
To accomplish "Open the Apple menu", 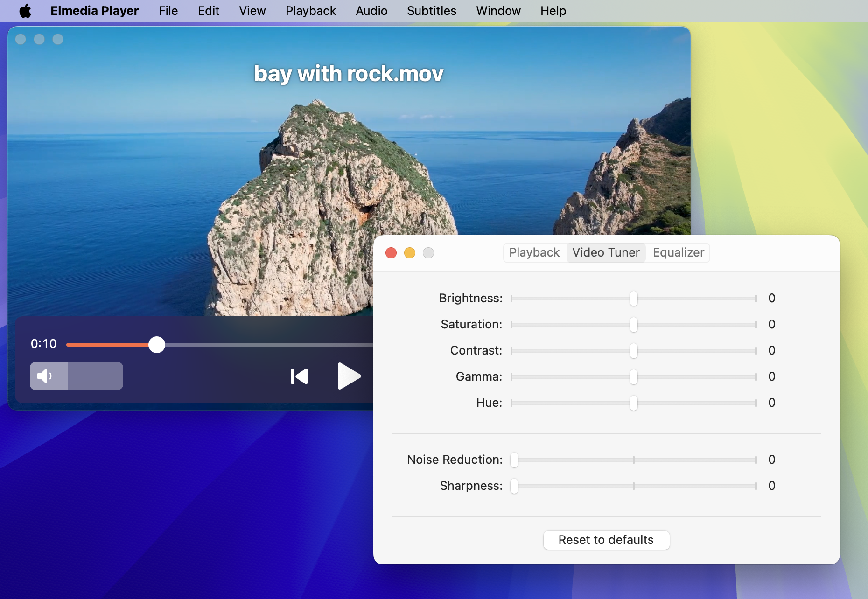I will [25, 11].
